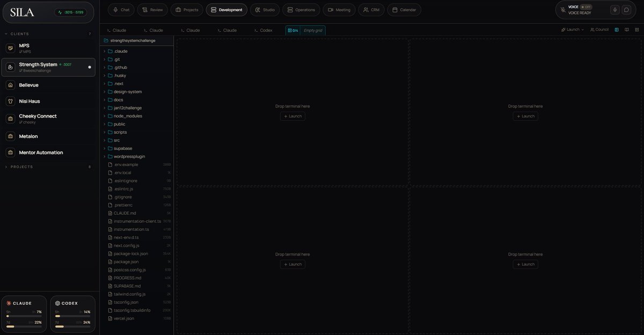Click the .env.example file icon
Image resolution: width=644 pixels, height=335 pixels.
click(x=110, y=164)
